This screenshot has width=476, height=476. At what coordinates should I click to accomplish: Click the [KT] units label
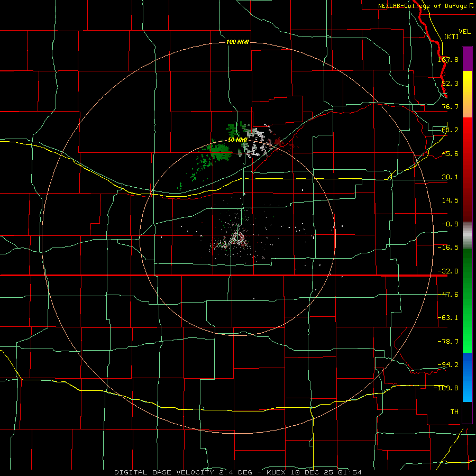[x=452, y=36]
